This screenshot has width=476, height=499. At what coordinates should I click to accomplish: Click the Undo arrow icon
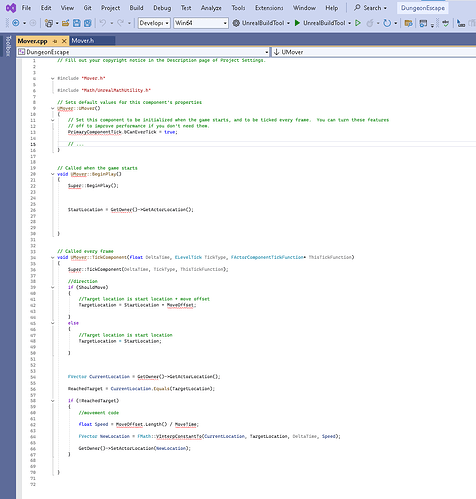103,23
